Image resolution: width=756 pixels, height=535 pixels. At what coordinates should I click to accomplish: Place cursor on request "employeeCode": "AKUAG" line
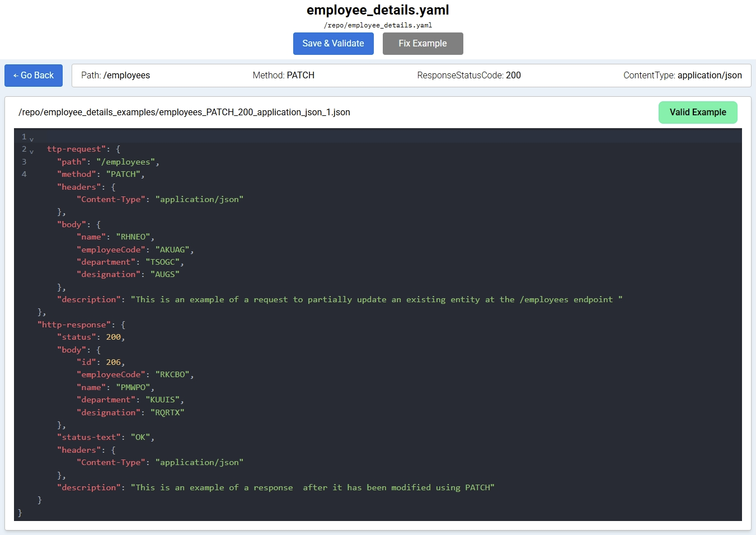click(134, 250)
